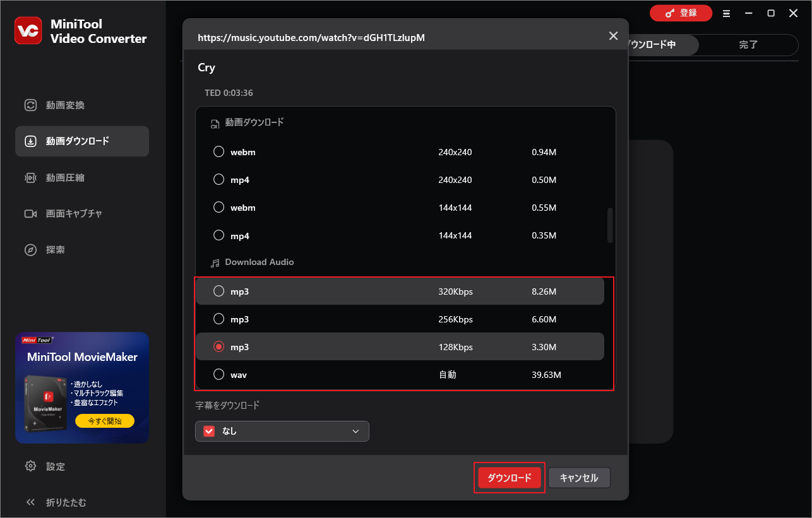The width and height of the screenshot is (812, 518).
Task: Click 今すぐ開始 in MovieMaker ad
Action: [105, 421]
